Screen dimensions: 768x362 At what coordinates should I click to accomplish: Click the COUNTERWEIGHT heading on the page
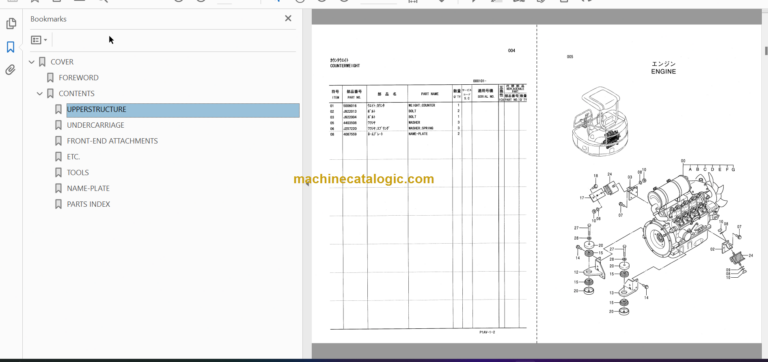tap(344, 65)
